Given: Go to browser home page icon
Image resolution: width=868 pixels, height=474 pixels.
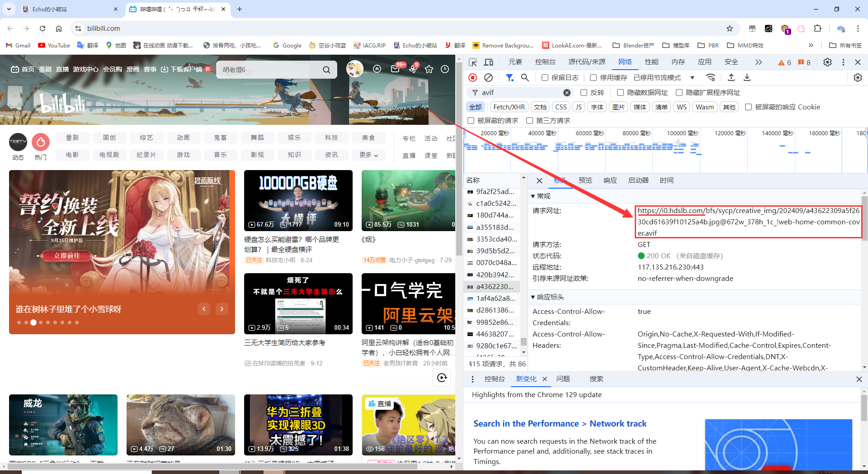Looking at the screenshot, I should coord(59,28).
